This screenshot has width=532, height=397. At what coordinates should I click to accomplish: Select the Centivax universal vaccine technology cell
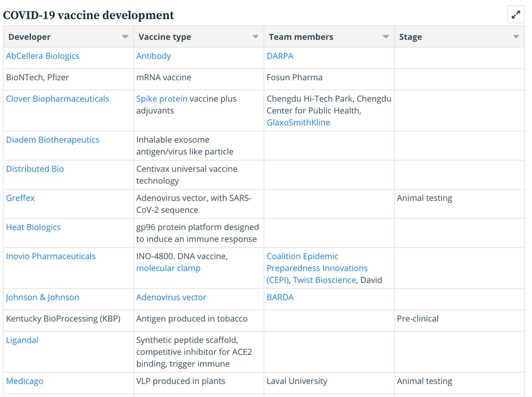coord(199,175)
